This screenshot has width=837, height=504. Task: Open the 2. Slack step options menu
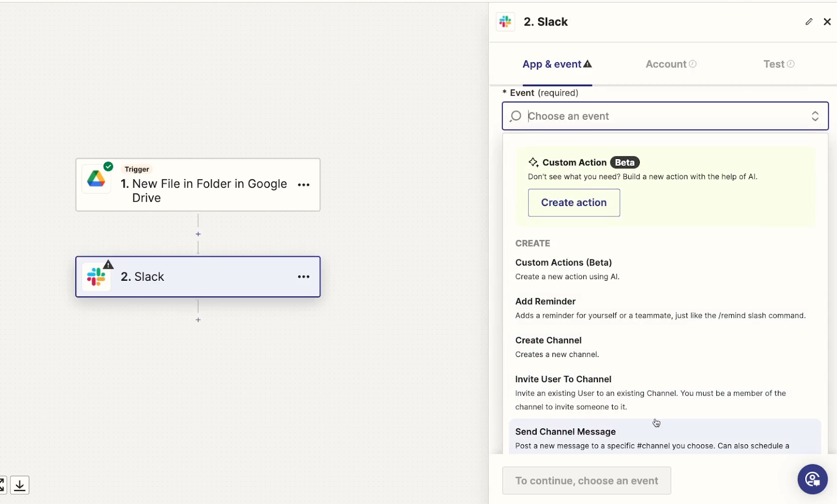point(304,277)
